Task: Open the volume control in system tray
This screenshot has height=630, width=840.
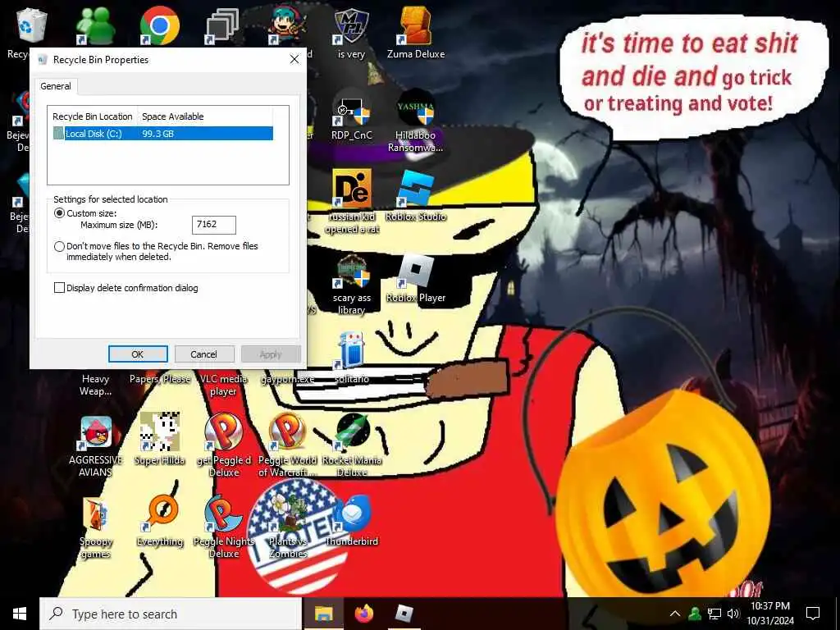Action: pos(733,614)
